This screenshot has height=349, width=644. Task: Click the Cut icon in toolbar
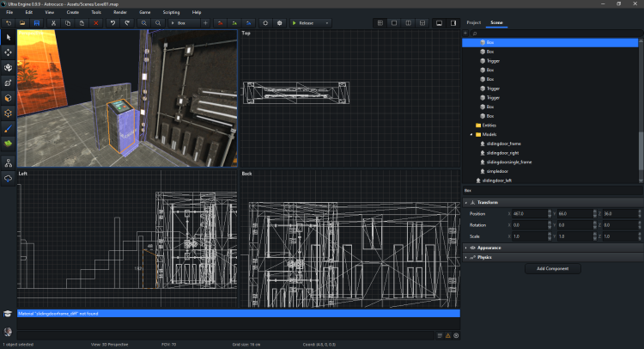[x=53, y=22]
